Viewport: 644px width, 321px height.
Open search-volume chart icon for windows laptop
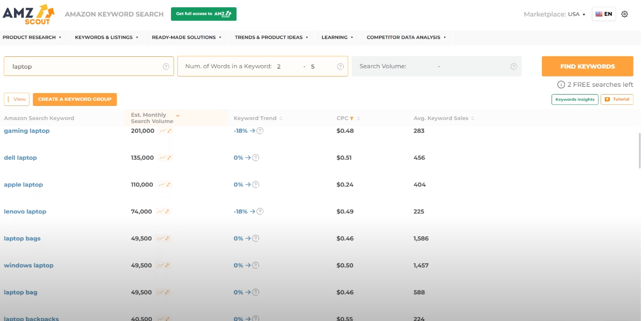(x=163, y=265)
